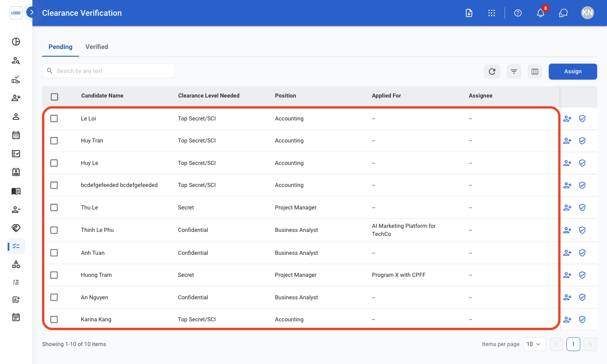607x364 pixels.
Task: Open the help question mark icon
Action: click(518, 13)
